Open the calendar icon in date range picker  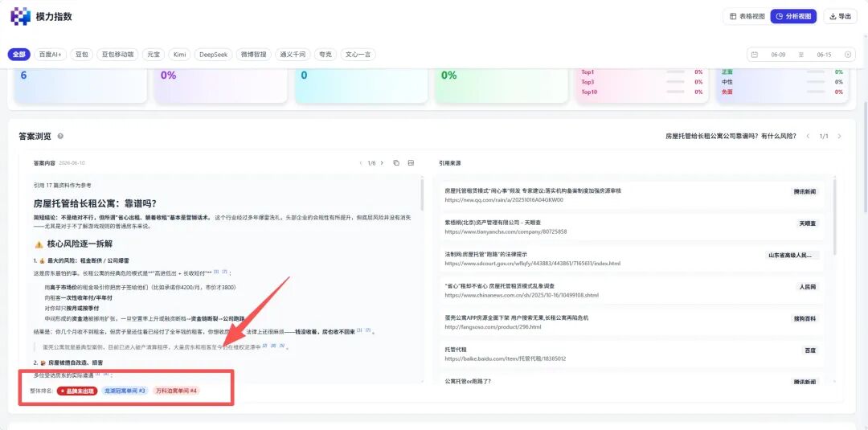point(755,54)
